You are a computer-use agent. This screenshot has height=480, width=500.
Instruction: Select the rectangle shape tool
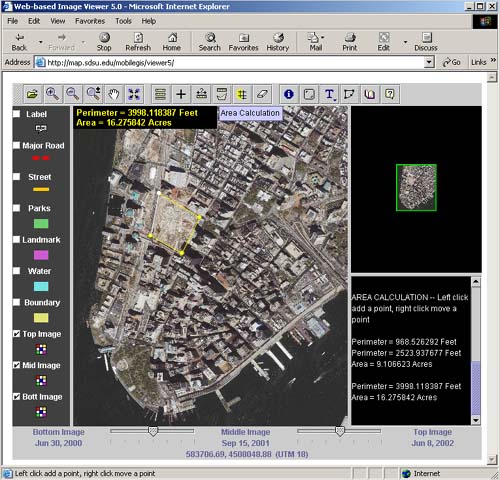click(x=309, y=94)
